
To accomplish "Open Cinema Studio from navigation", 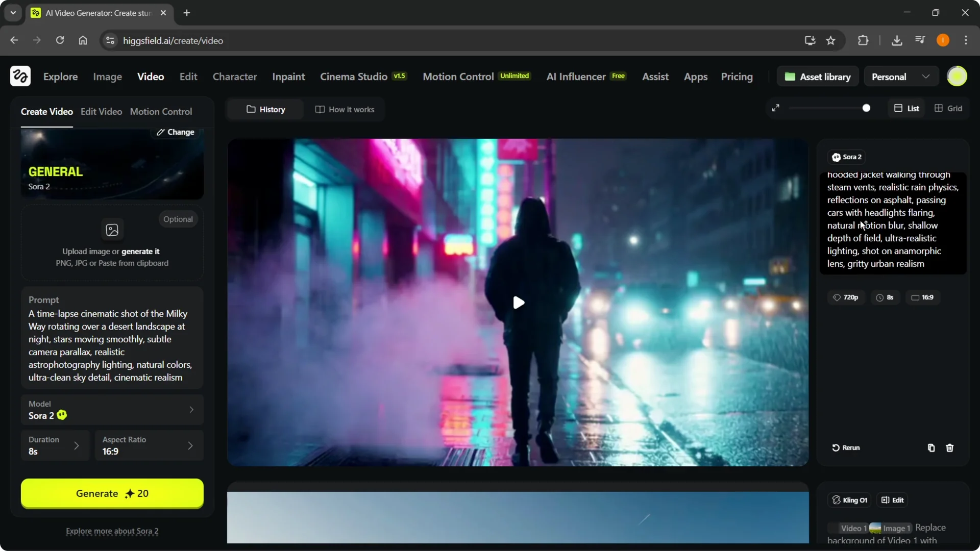I will 354,77.
